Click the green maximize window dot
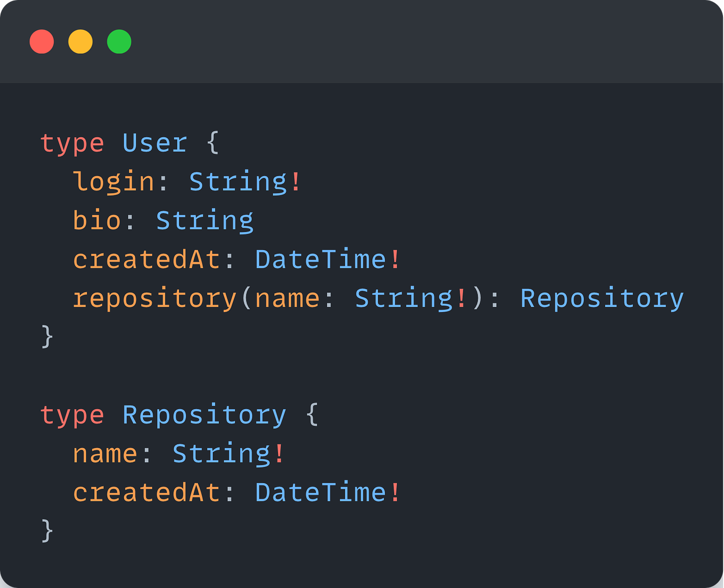The height and width of the screenshot is (588, 724). 119,41
